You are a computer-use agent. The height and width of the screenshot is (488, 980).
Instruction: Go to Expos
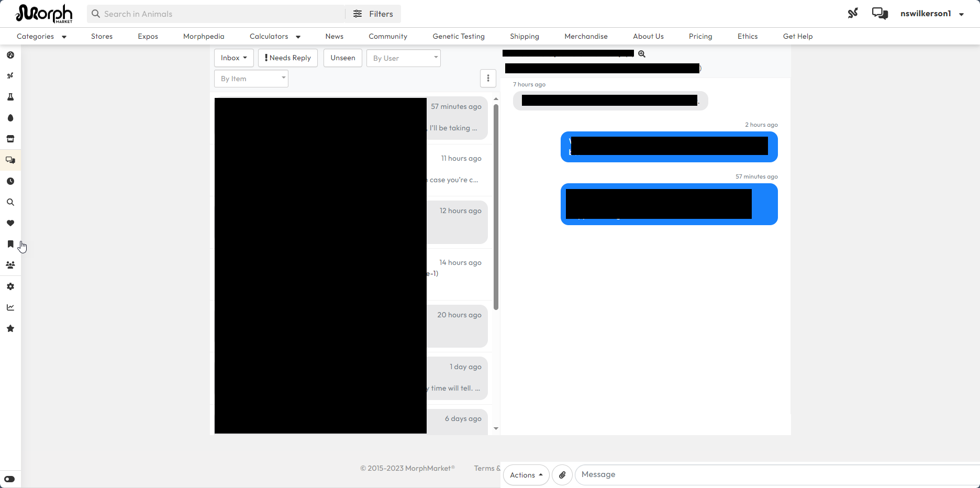point(148,36)
